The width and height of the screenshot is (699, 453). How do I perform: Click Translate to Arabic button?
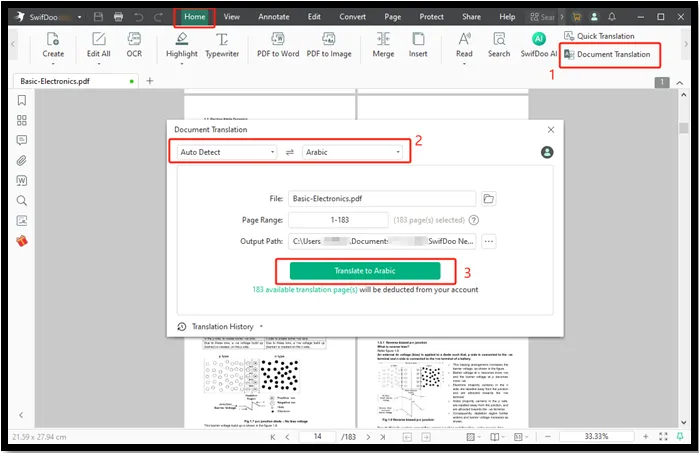pyautogui.click(x=365, y=271)
